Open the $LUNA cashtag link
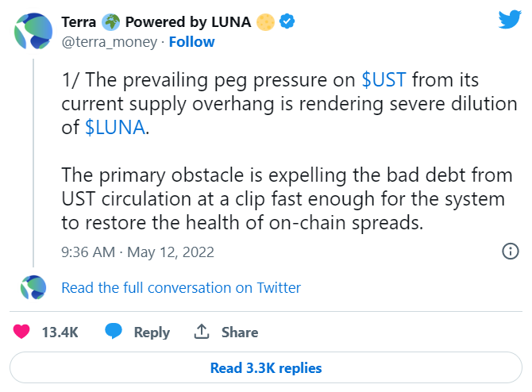 tap(114, 129)
